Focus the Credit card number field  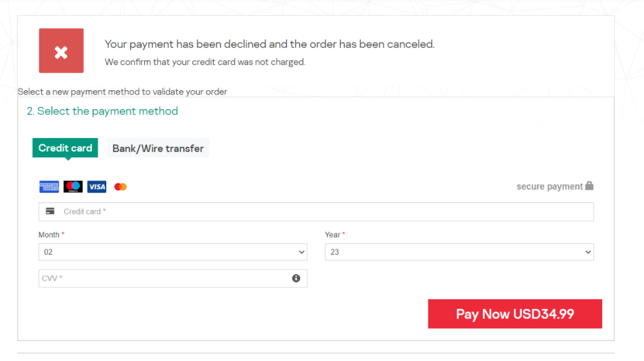[322, 211]
